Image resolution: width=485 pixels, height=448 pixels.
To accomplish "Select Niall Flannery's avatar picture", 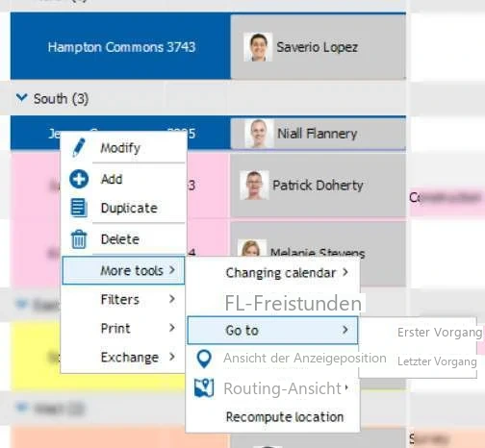I will (x=259, y=134).
